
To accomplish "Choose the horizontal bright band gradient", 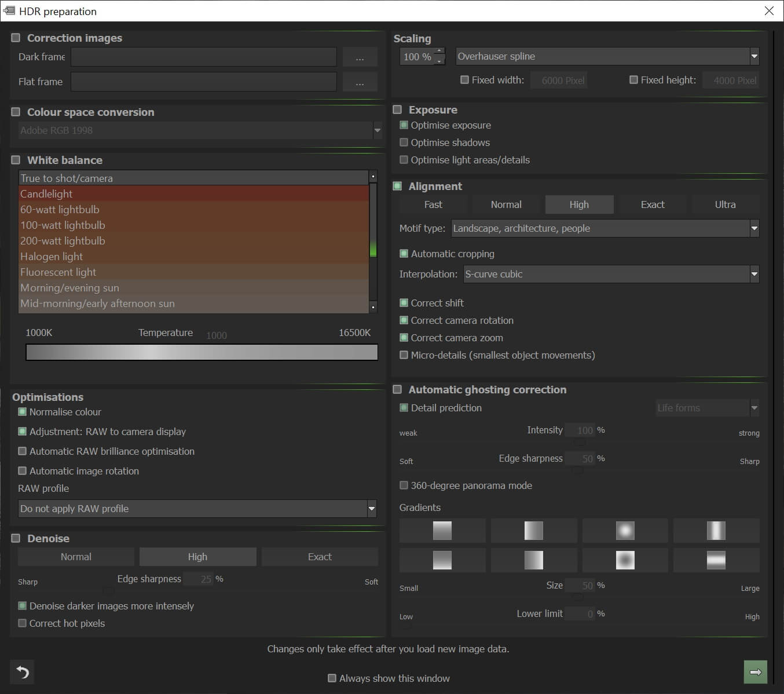I will click(716, 560).
